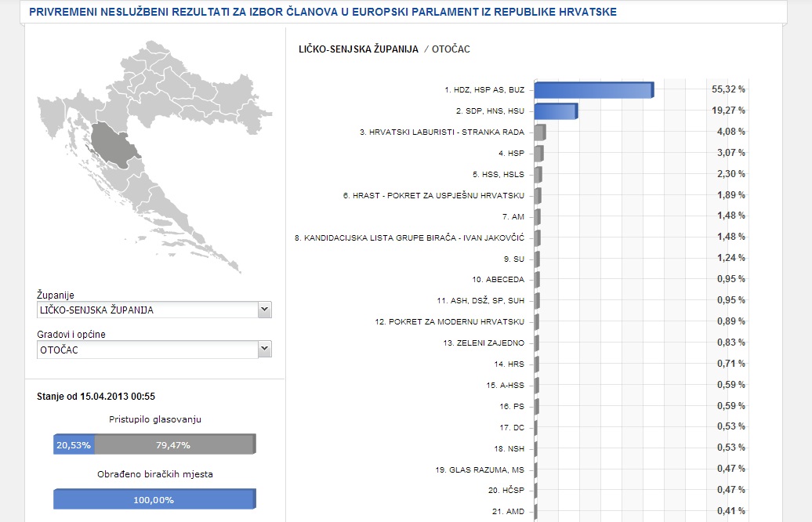Click the 20,53% turnout bar segment
Image resolution: width=812 pixels, height=522 pixels.
point(74,445)
